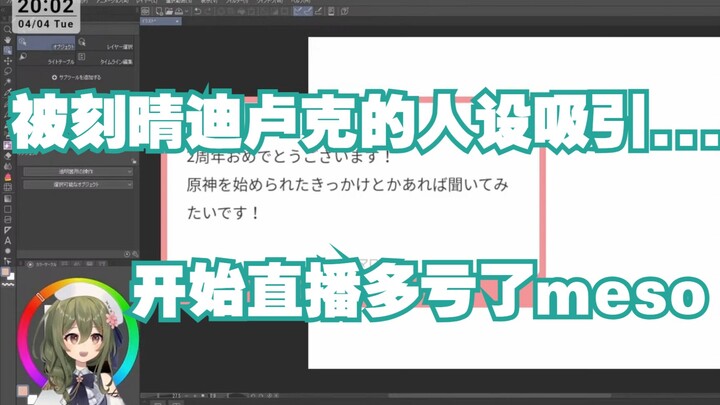The height and width of the screenshot is (405, 720).
Task: Click the text 原神を始められたきっかけ on canvas
Action: [279, 185]
